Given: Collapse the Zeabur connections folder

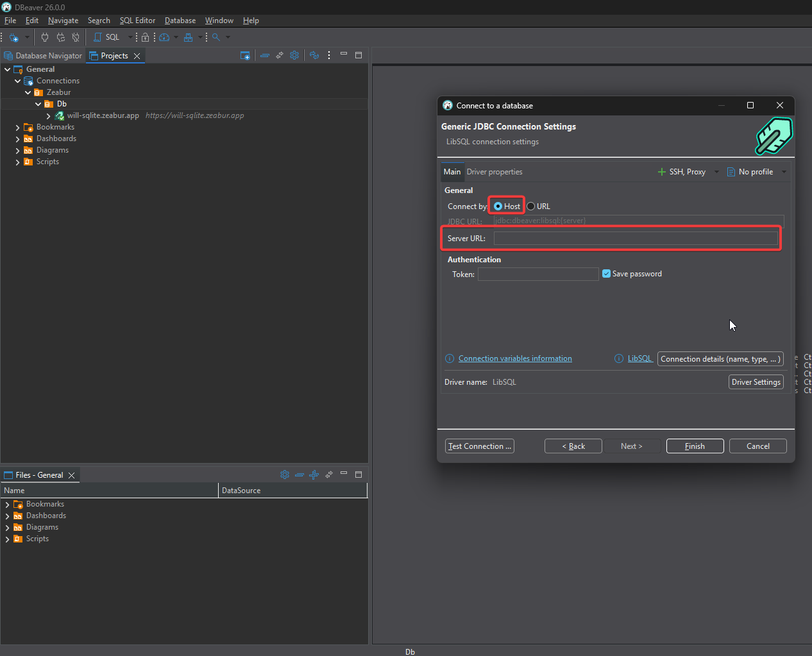Looking at the screenshot, I should click(28, 93).
